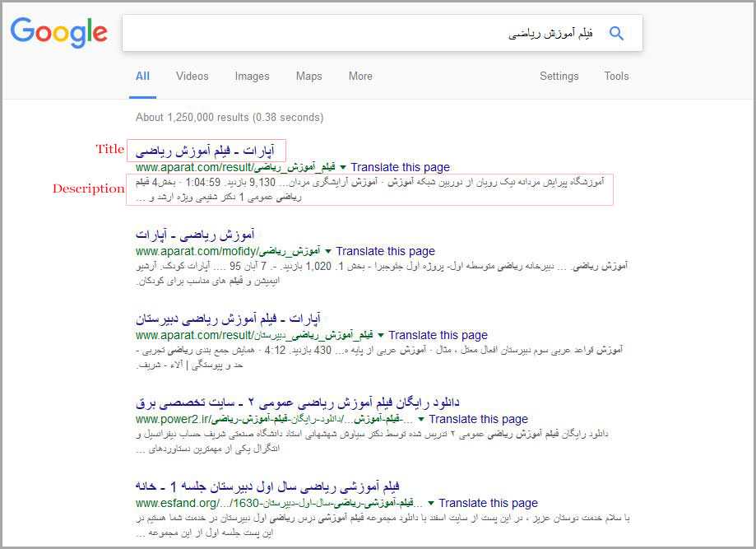Click the blue search magnifier icon
756x549 pixels.
[x=616, y=33]
